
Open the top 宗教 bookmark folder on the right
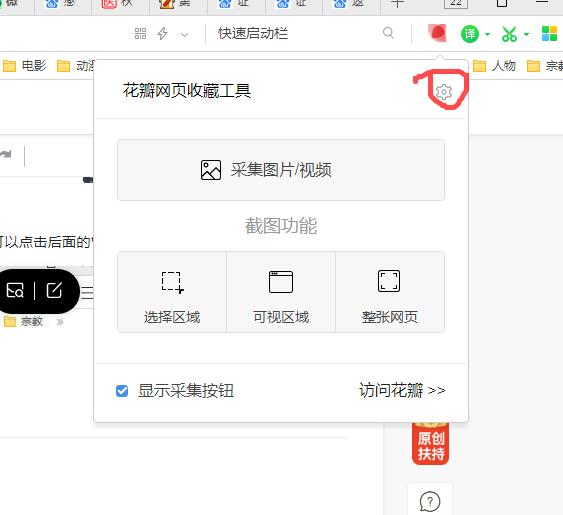[545, 66]
